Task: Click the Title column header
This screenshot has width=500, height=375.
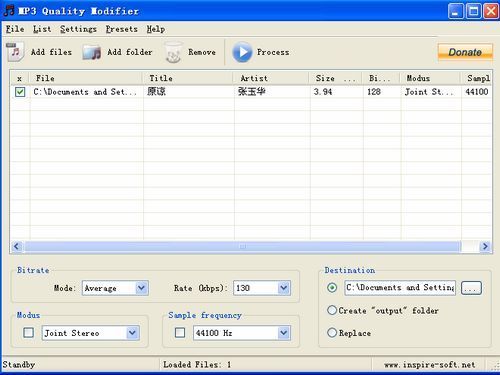Action: pyautogui.click(x=188, y=78)
